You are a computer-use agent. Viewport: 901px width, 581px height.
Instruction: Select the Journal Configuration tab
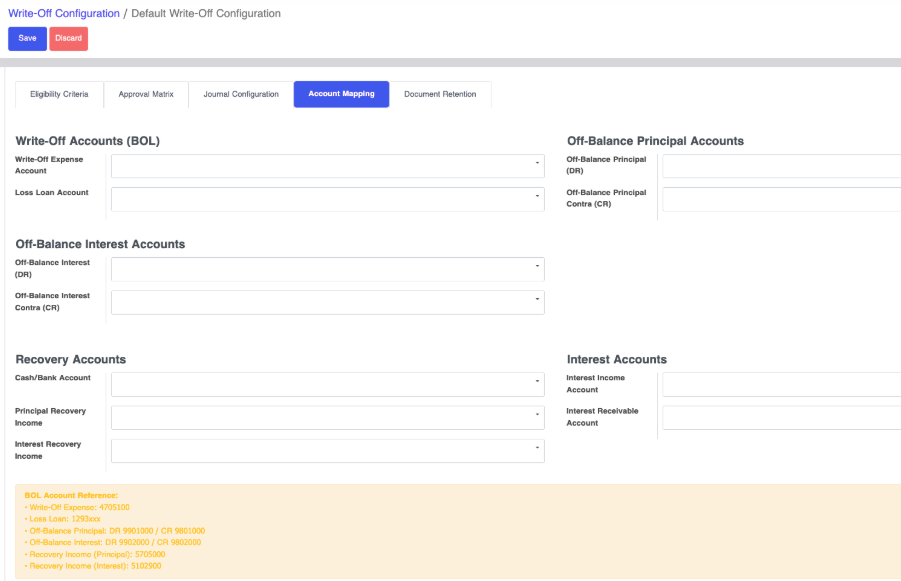click(241, 94)
